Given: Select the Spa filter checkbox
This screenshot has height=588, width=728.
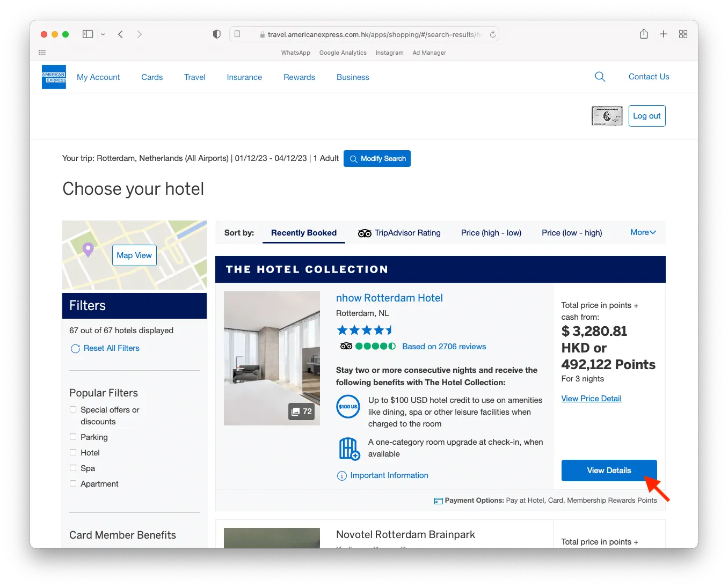Looking at the screenshot, I should (x=73, y=468).
